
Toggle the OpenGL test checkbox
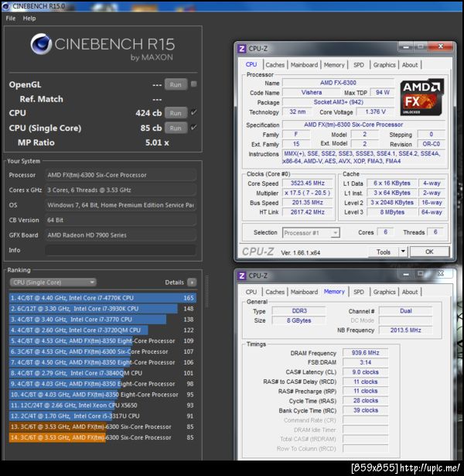tap(194, 84)
